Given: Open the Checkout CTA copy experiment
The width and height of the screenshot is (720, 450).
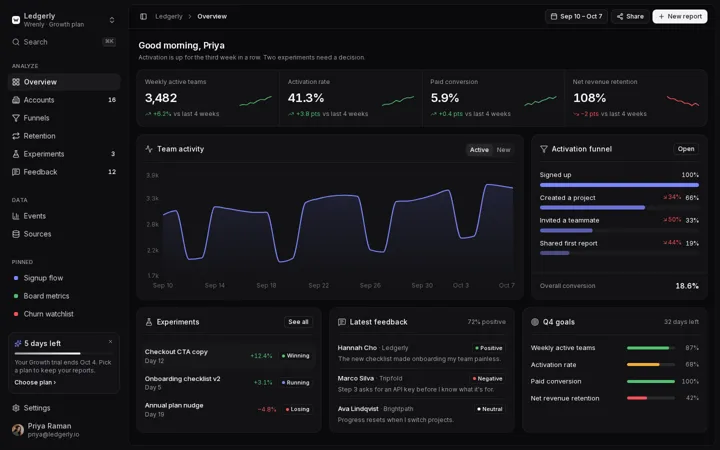Looking at the screenshot, I should coord(229,356).
